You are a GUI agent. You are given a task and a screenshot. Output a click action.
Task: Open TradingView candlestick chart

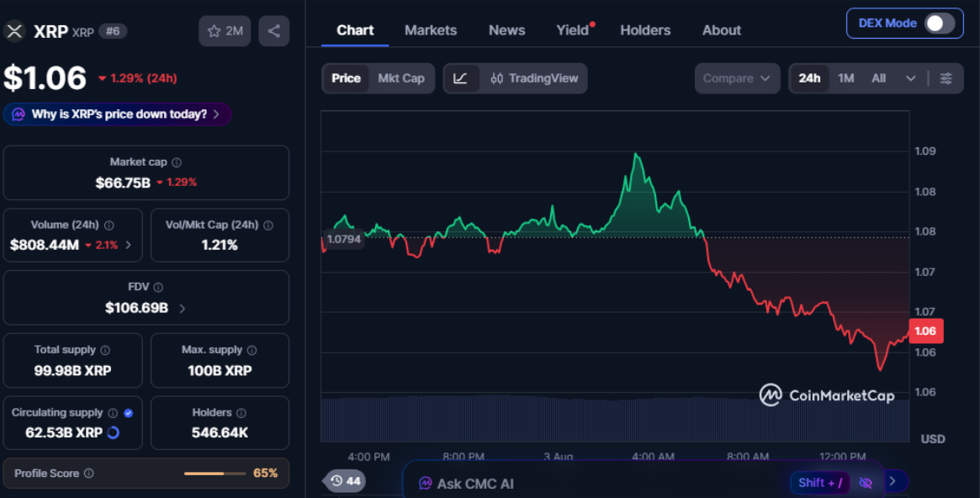(x=534, y=78)
